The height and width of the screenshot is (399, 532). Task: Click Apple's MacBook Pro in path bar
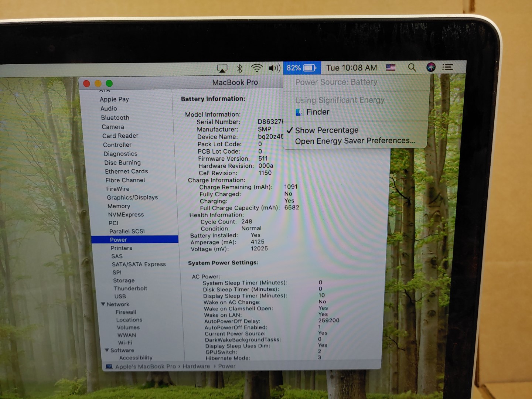(x=146, y=366)
